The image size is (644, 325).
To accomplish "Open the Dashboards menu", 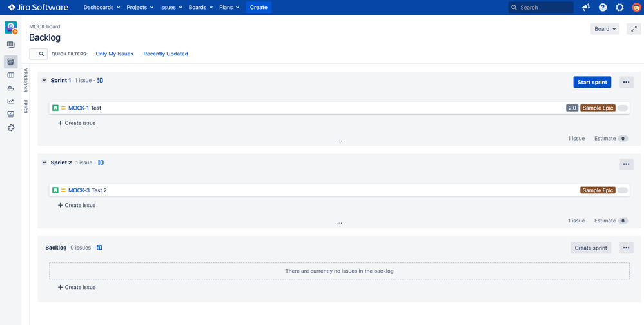I will point(102,7).
